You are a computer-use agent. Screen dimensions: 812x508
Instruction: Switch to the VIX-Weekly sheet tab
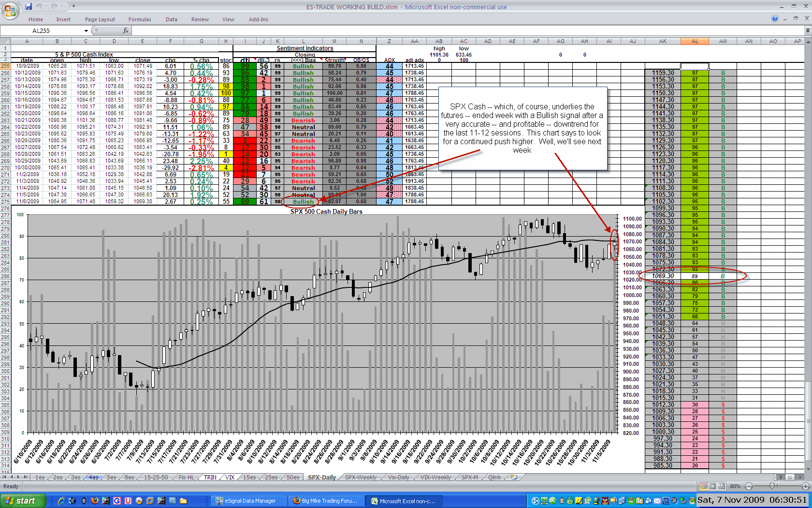coord(435,477)
